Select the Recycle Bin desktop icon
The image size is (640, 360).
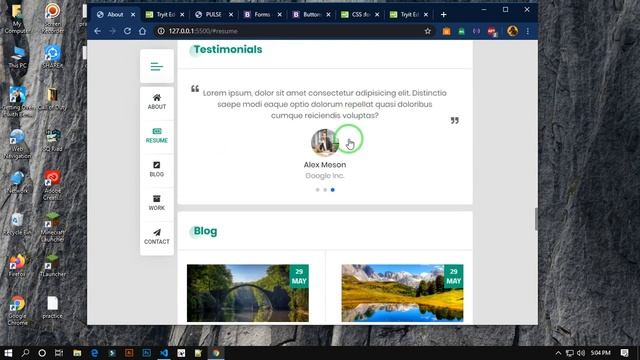pyautogui.click(x=17, y=224)
